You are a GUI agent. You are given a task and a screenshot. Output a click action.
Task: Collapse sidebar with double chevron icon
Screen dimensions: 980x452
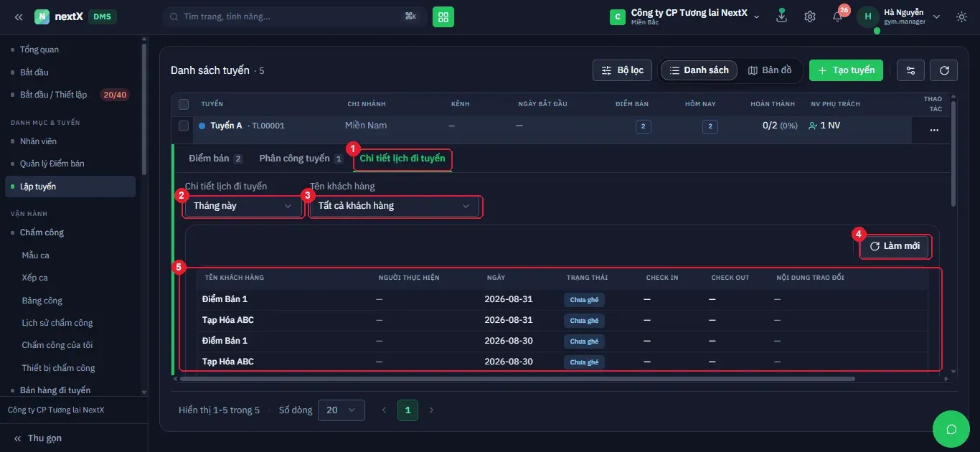[x=19, y=17]
